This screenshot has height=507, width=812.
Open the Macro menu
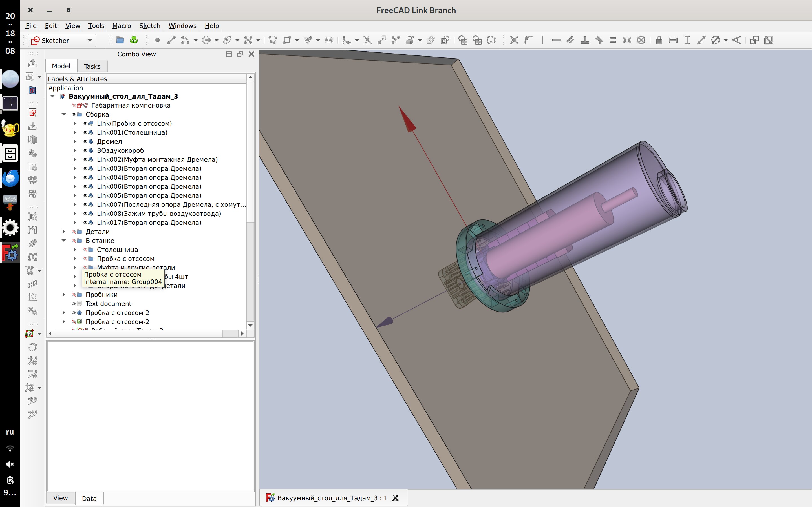click(122, 26)
